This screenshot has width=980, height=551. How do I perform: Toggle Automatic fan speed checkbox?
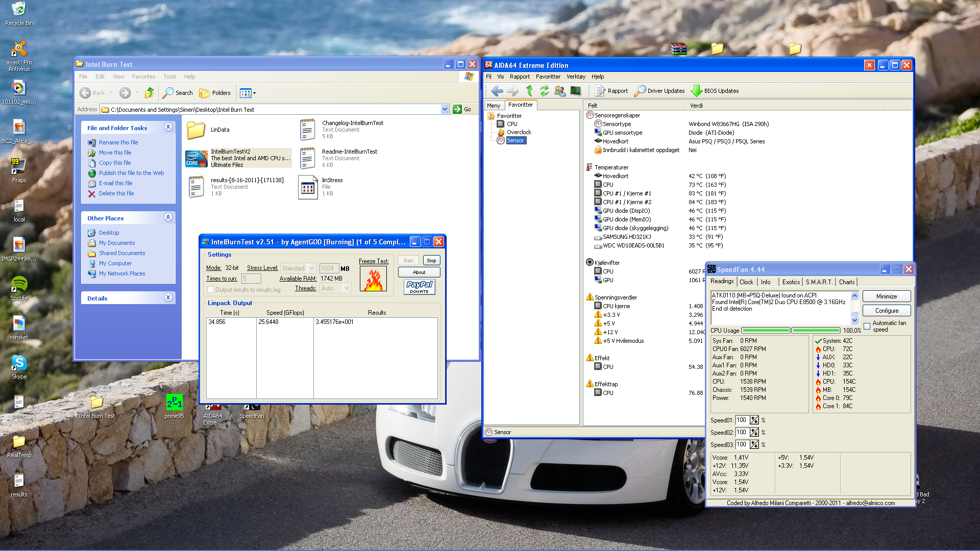pos(867,326)
